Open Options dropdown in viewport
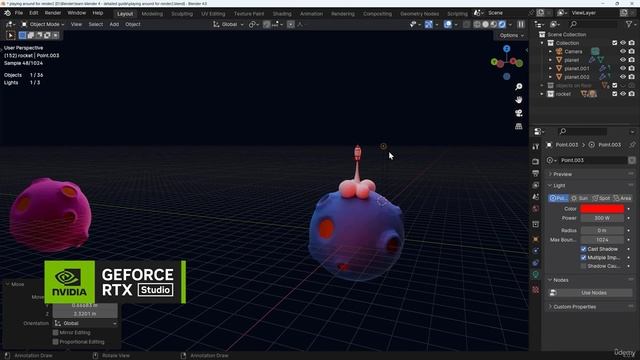The height and width of the screenshot is (360, 640). (511, 36)
